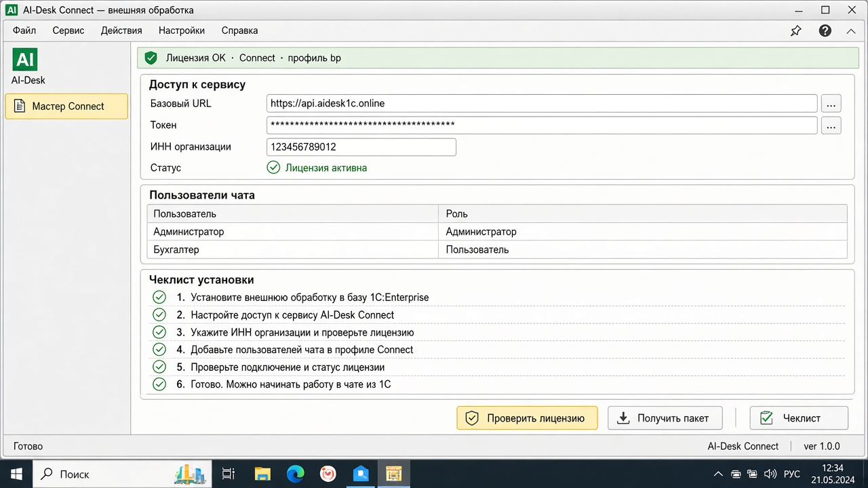The image size is (868, 488).
Task: Click the Лицензия активна status text
Action: [x=326, y=167]
